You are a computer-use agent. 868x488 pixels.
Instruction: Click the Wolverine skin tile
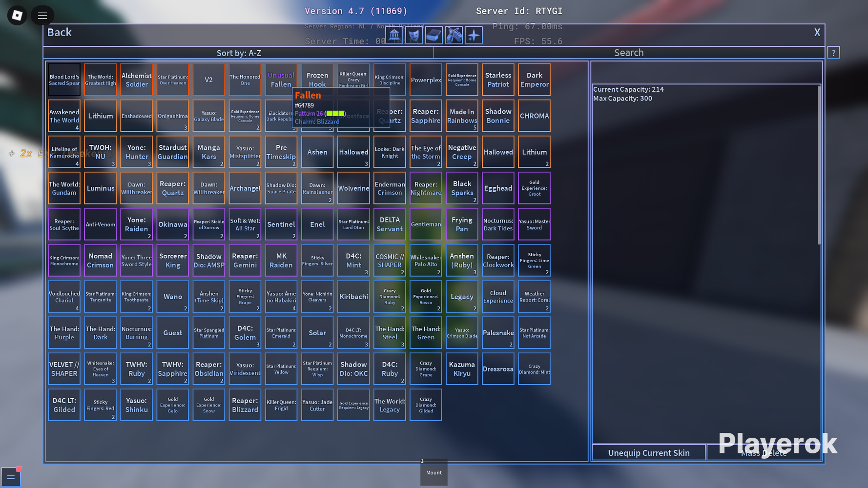pos(353,188)
